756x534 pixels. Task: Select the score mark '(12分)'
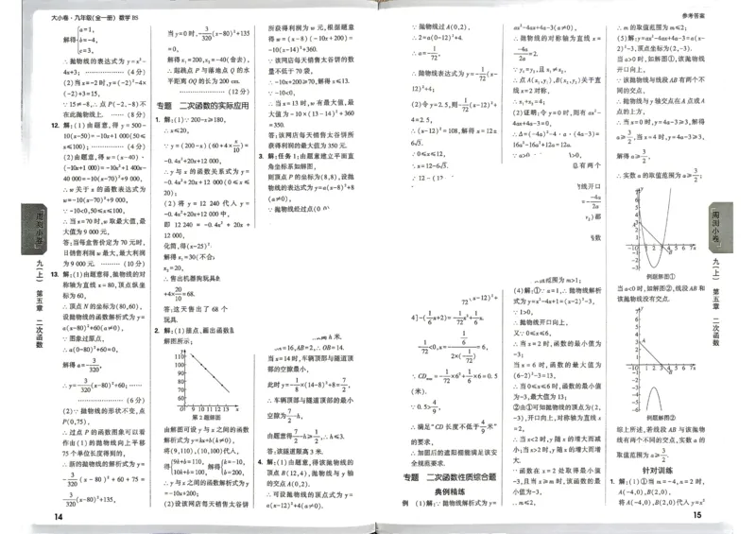(x=239, y=91)
